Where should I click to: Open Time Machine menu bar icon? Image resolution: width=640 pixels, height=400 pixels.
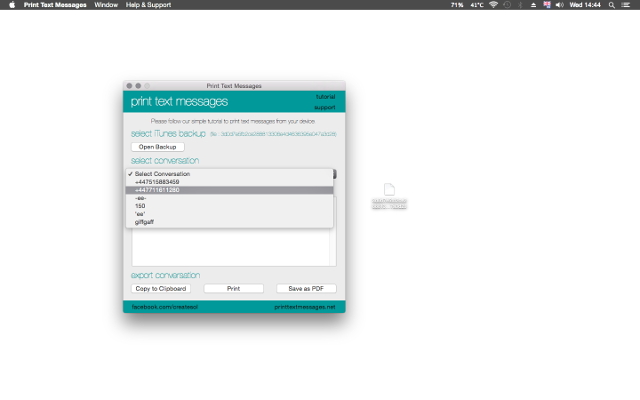coord(507,5)
